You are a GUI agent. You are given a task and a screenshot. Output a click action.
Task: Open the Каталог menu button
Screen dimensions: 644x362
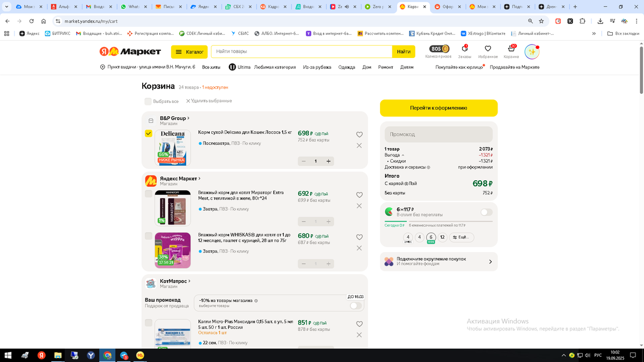click(189, 51)
